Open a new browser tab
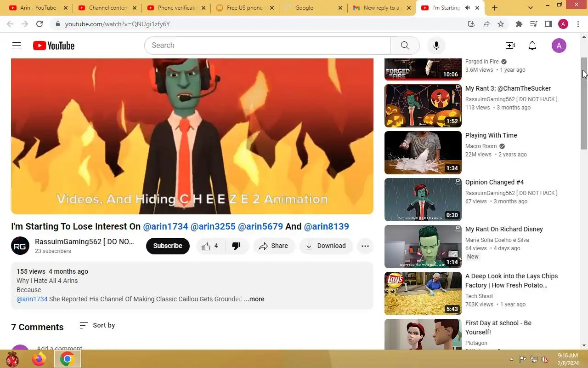 (494, 8)
